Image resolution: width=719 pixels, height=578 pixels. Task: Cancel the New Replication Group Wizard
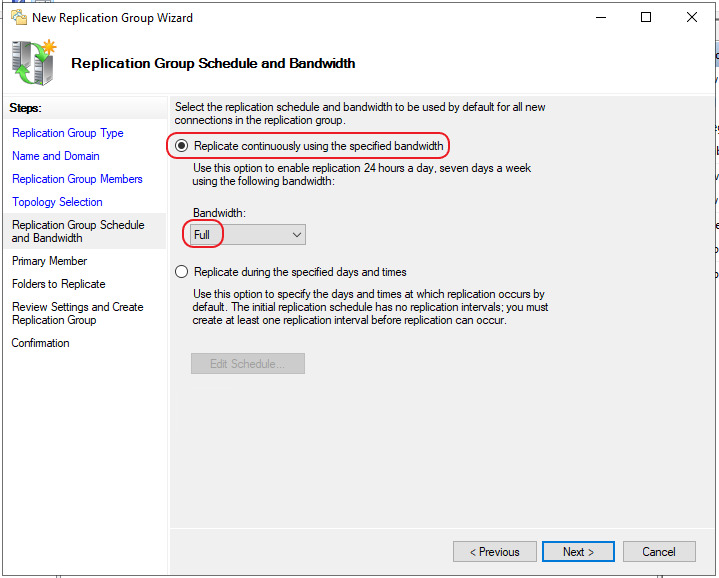(x=659, y=551)
